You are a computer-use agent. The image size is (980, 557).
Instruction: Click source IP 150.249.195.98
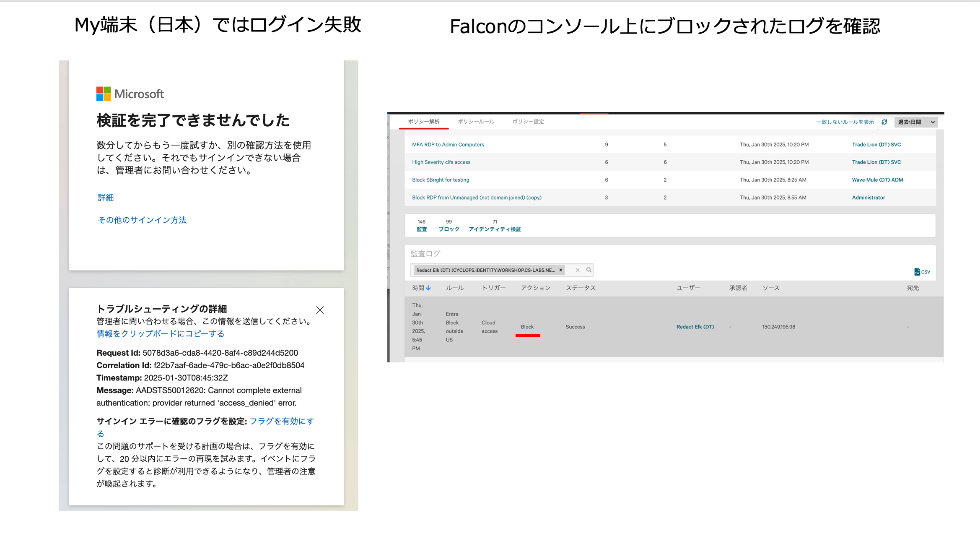(x=779, y=327)
